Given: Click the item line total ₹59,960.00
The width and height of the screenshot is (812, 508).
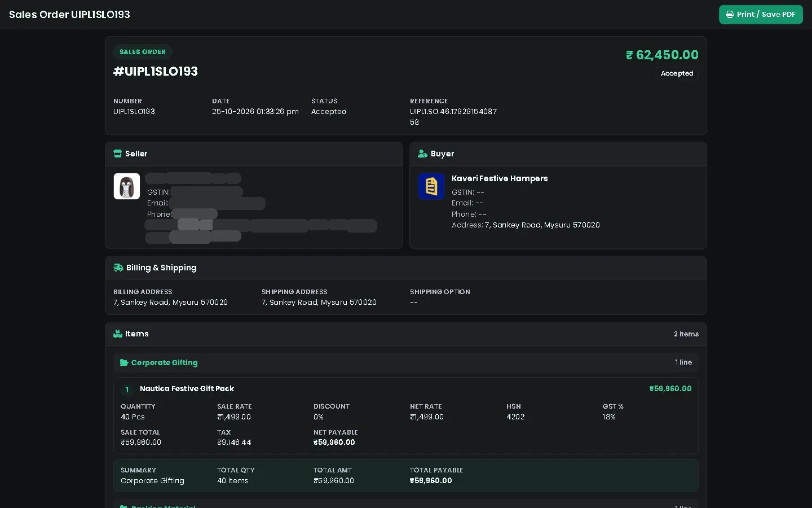Looking at the screenshot, I should point(670,389).
